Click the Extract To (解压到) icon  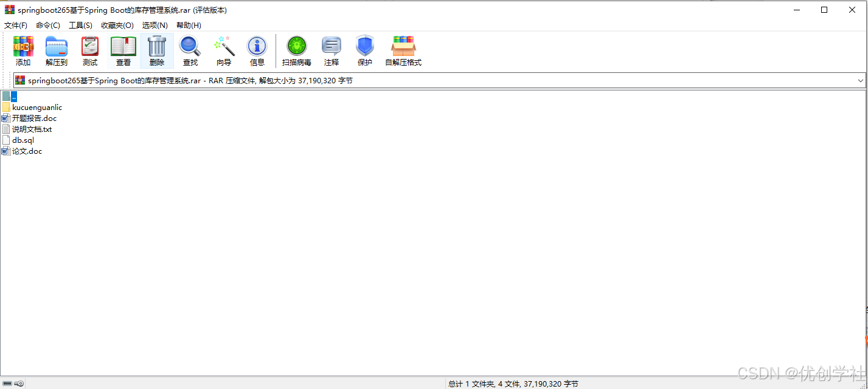click(x=57, y=46)
